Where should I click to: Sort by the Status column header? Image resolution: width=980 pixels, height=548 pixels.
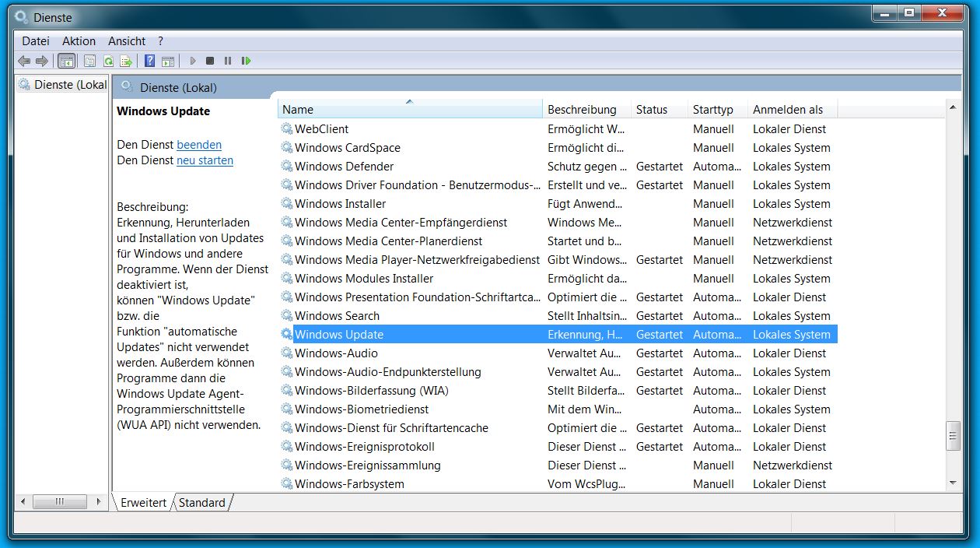coord(660,110)
